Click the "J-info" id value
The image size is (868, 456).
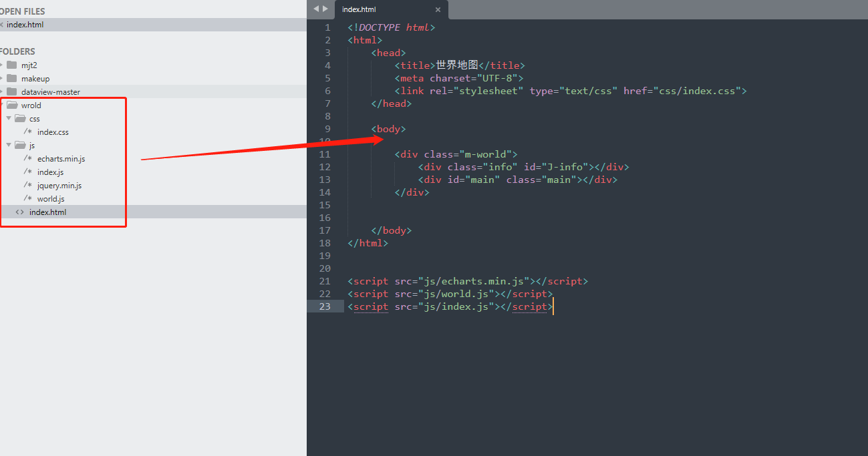click(x=565, y=167)
